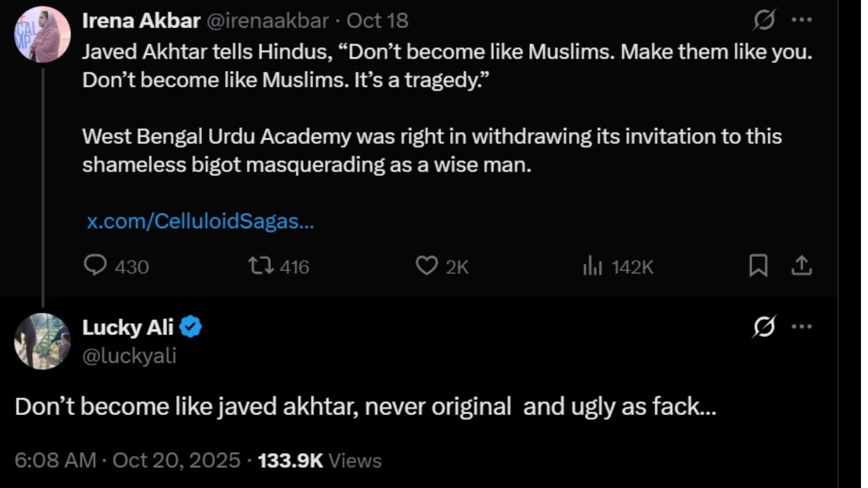
Task: Click the reply icon on Irena Akbar's post
Action: click(x=95, y=266)
